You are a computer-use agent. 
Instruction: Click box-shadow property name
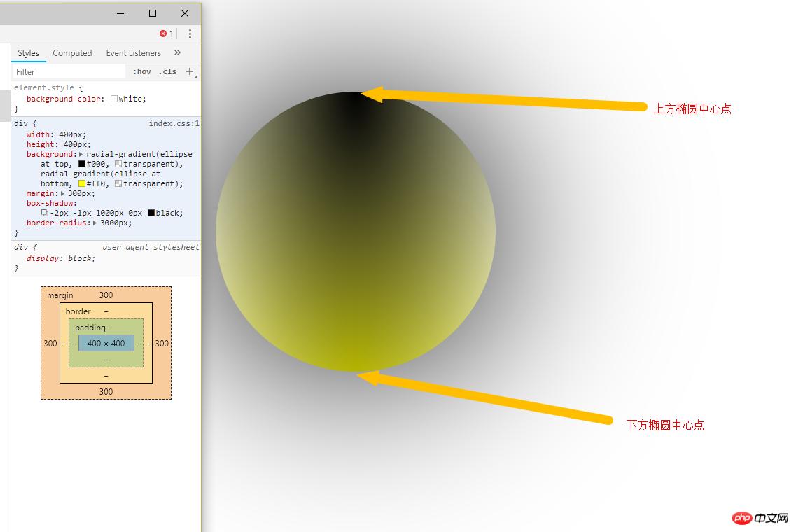(50, 203)
